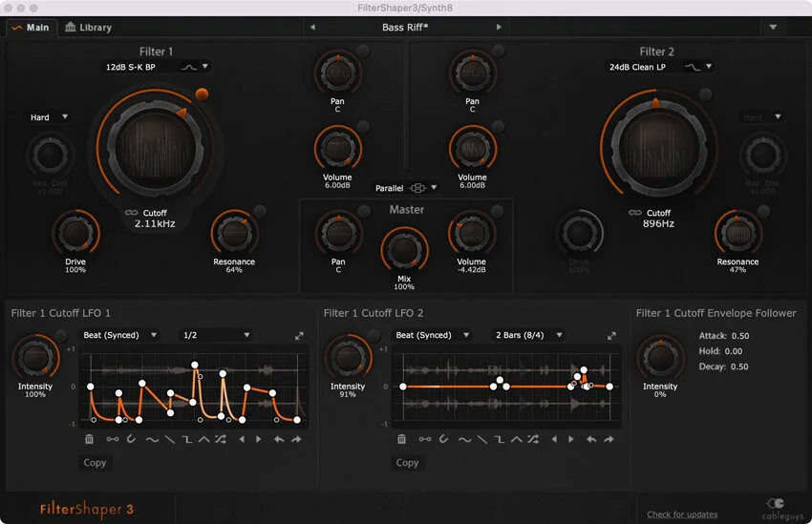Viewport: 812px width, 524px height.
Task: Shift the LFO 2 waveform right
Action: (x=571, y=439)
